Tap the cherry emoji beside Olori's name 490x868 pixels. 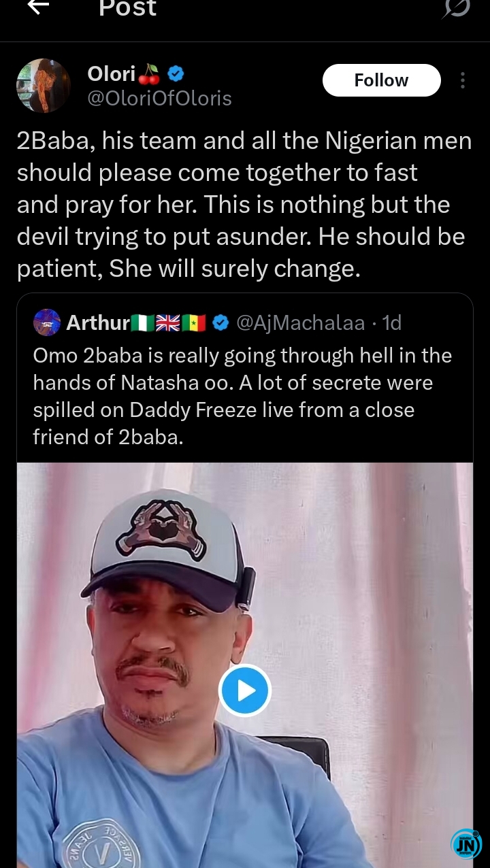(149, 73)
